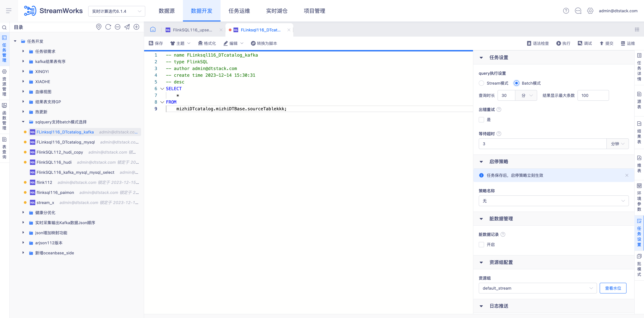Close the 启停策略 info banner
The image size is (644, 318).
point(627,175)
